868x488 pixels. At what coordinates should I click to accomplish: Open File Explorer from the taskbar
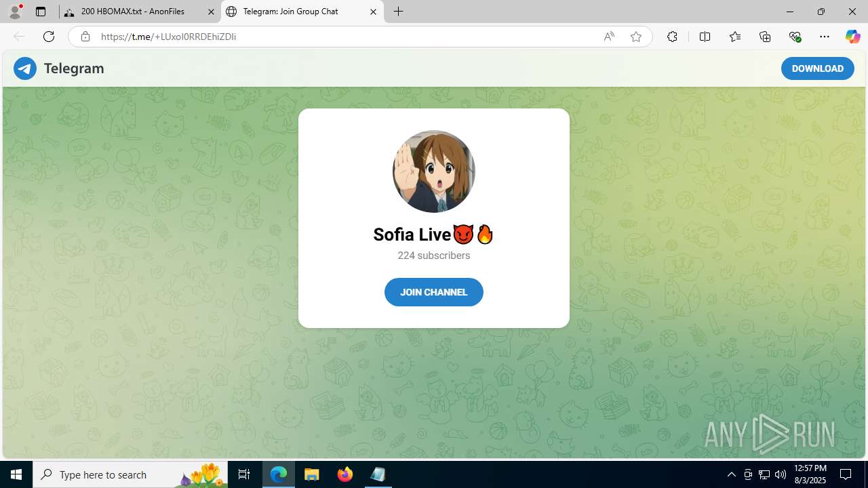pyautogui.click(x=312, y=474)
